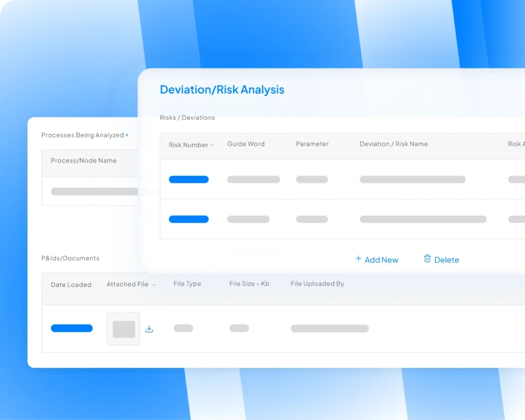Click the download icon beside attached file
Image resolution: width=525 pixels, height=420 pixels.
coord(149,329)
